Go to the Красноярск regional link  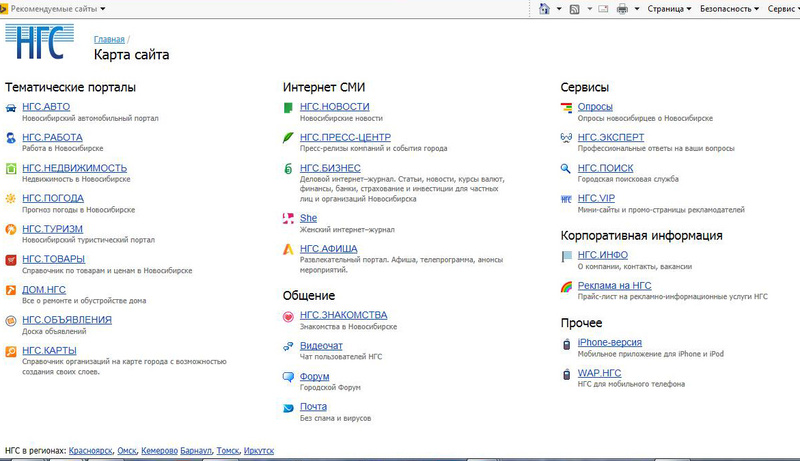pos(89,451)
